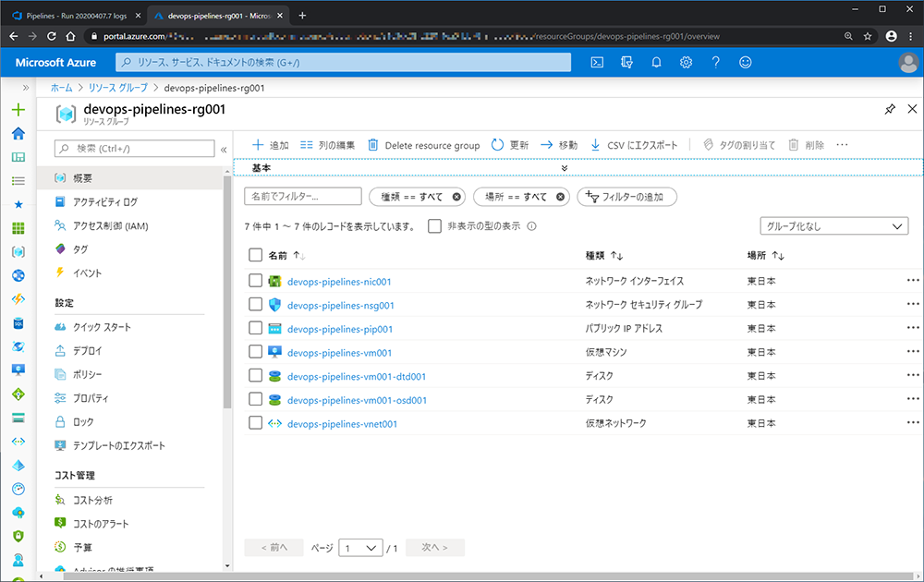The height and width of the screenshot is (582, 924).
Task: Go to Home via the sidebar house icon
Action: 18,134
